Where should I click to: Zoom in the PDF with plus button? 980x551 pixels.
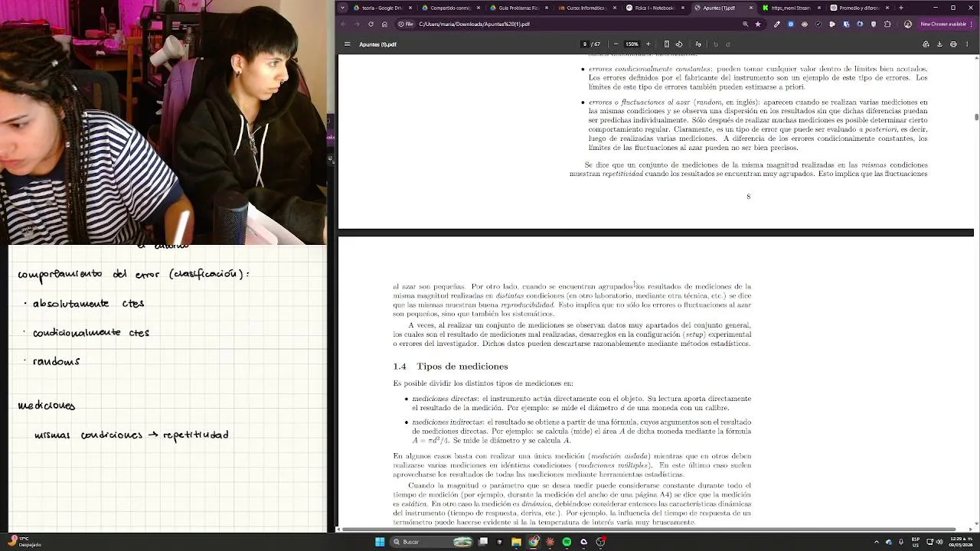point(648,44)
